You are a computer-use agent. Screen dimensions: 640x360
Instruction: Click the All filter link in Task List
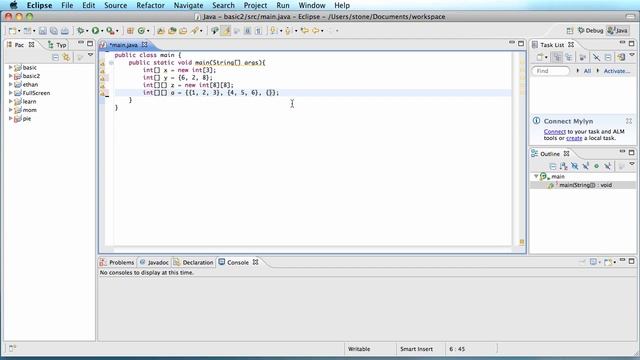[x=587, y=71]
